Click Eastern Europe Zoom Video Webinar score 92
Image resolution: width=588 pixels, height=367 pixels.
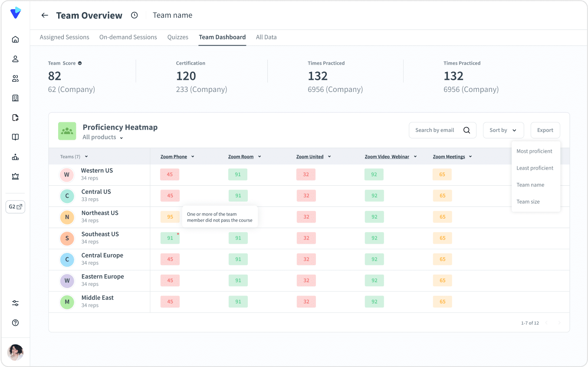pyautogui.click(x=374, y=281)
